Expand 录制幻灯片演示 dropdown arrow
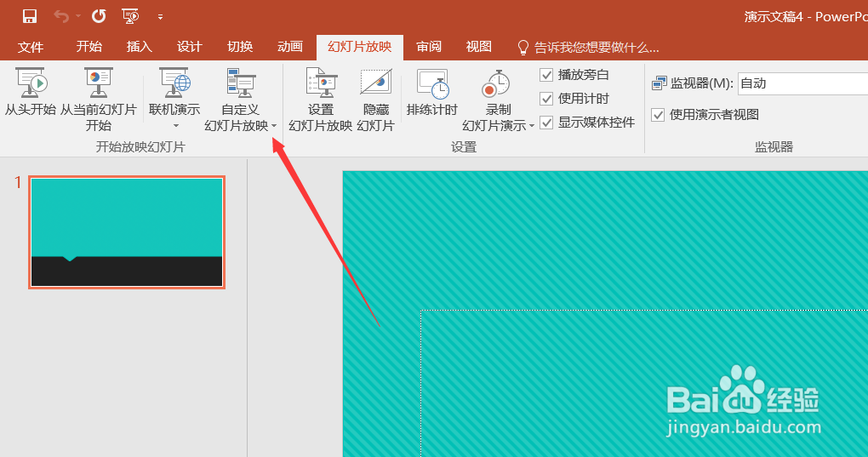Viewport: 868px width, 457px height. [x=531, y=126]
